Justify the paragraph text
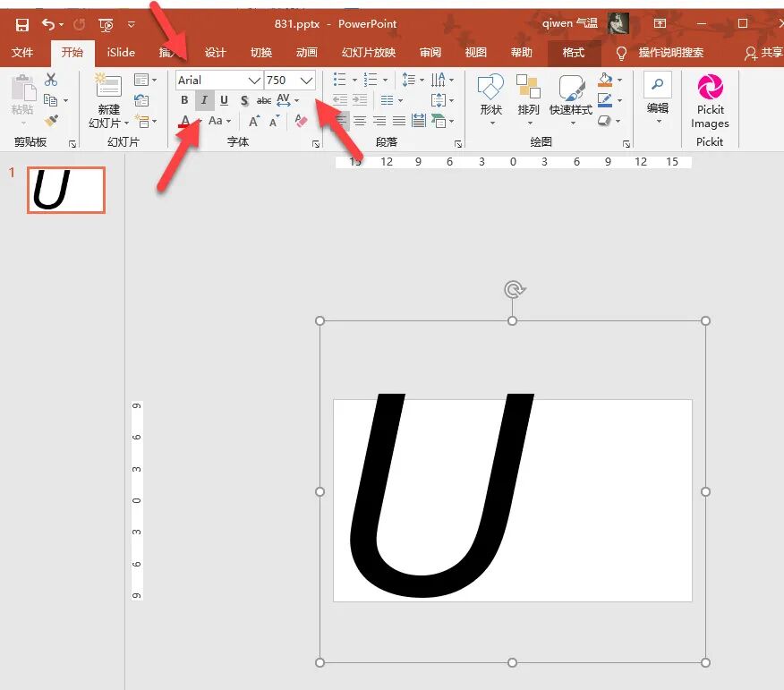 [x=399, y=121]
